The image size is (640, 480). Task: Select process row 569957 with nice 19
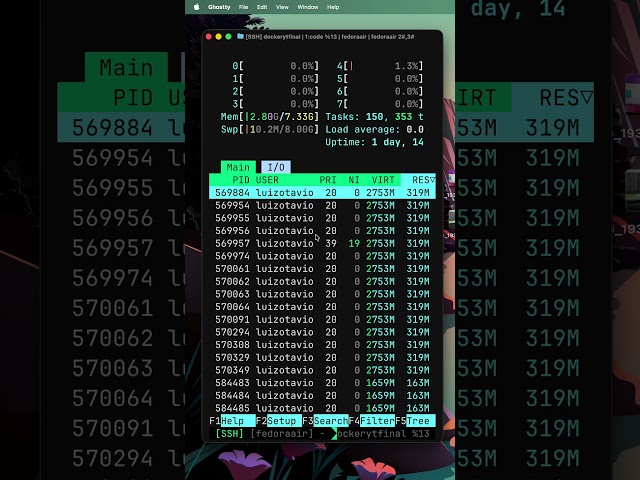pos(322,243)
